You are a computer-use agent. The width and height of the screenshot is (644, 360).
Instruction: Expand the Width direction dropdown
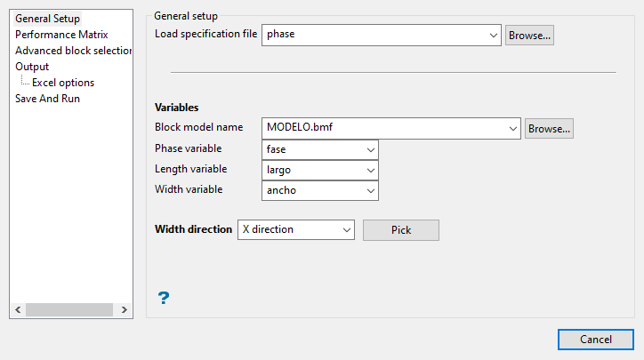tap(346, 230)
